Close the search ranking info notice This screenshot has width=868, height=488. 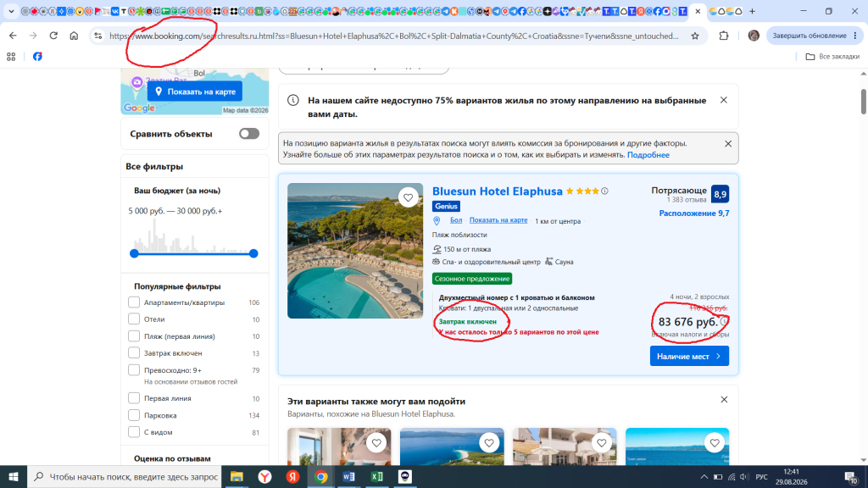tap(728, 143)
